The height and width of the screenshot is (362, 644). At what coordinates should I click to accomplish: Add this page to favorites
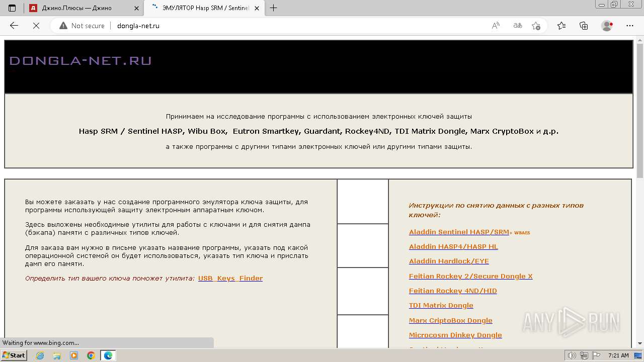[536, 26]
